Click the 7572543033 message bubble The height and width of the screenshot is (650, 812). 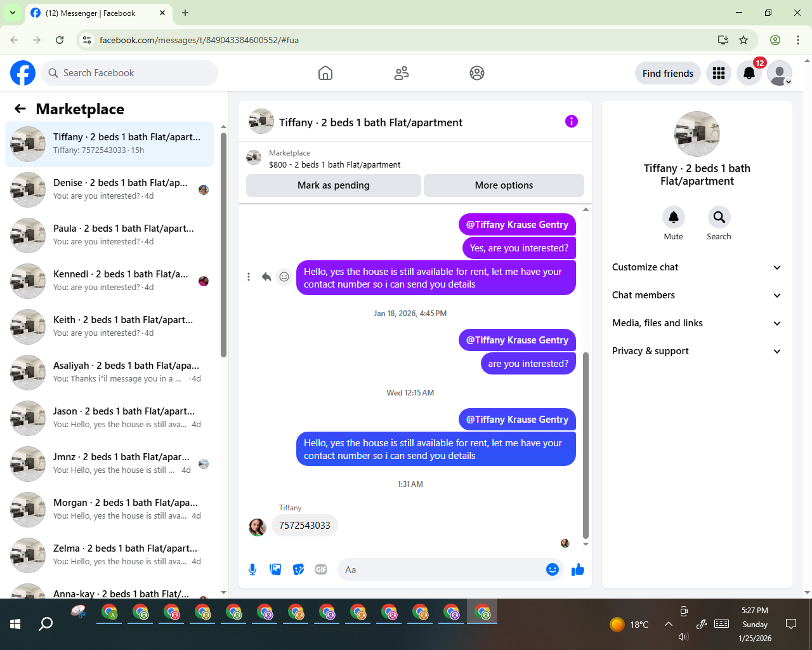(x=304, y=526)
